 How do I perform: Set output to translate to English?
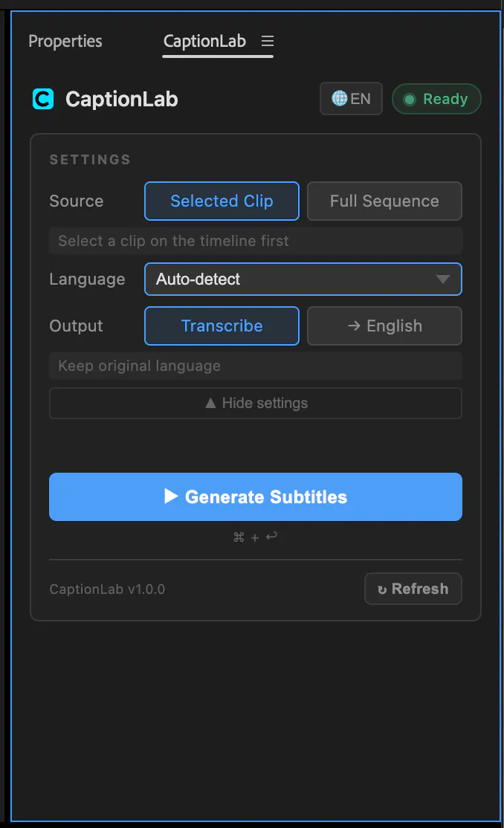pos(384,326)
